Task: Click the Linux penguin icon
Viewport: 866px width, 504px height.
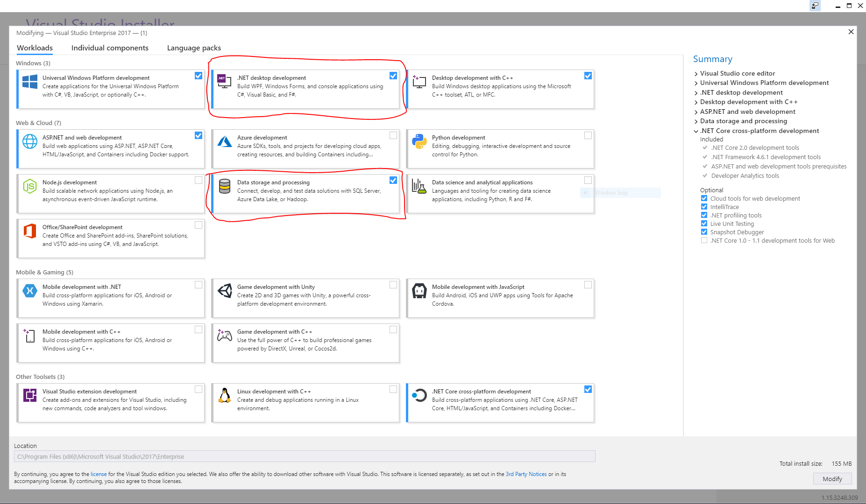Action: pos(225,395)
